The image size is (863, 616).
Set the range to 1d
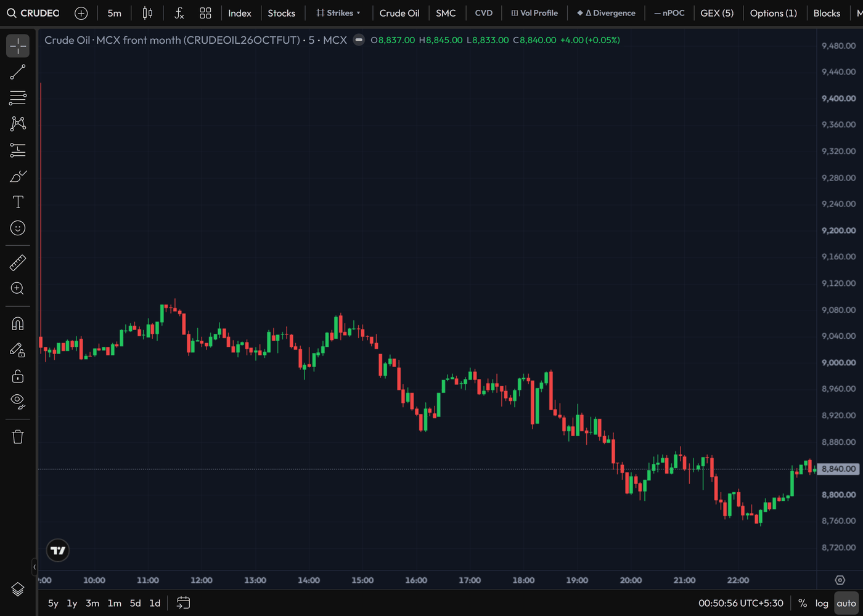[155, 603]
